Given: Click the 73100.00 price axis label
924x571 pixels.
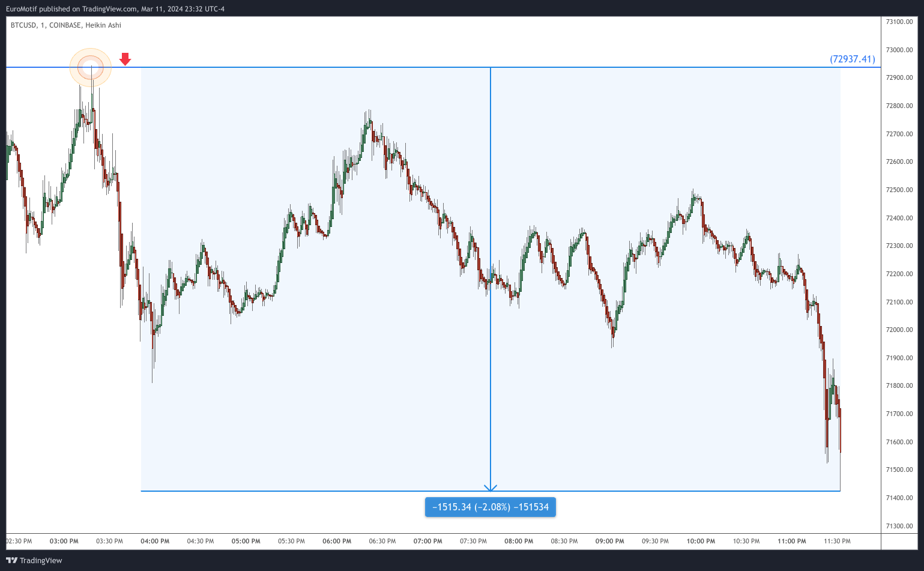Looking at the screenshot, I should pyautogui.click(x=899, y=22).
